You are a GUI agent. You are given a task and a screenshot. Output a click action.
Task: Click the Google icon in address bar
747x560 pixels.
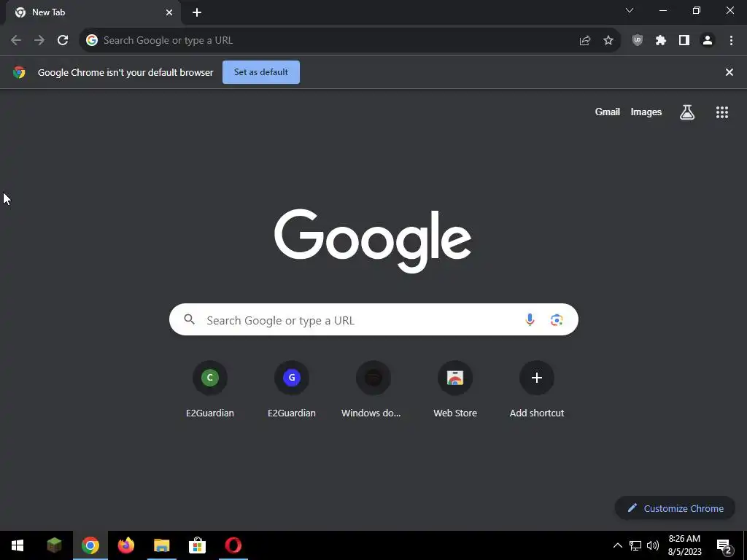(x=92, y=41)
